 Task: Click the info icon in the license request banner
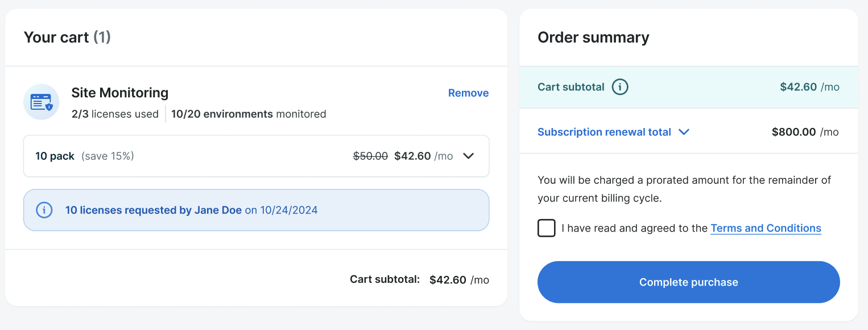pos(44,210)
